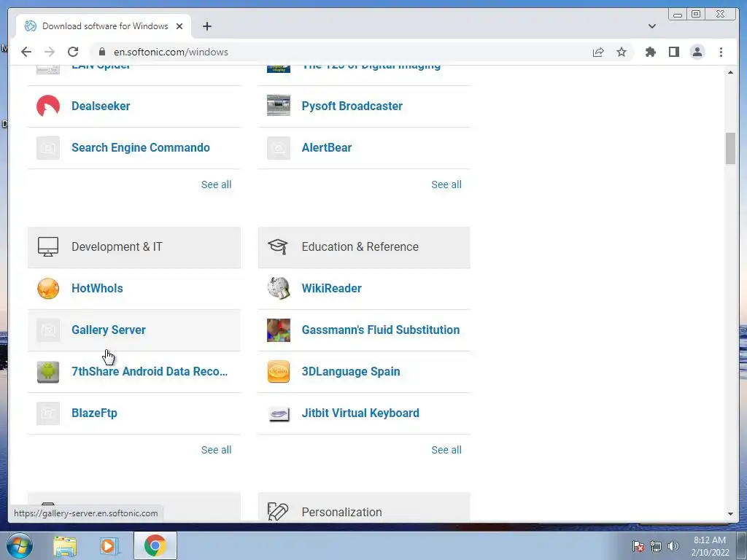
Task: Open the Dealseeker link
Action: pos(101,106)
